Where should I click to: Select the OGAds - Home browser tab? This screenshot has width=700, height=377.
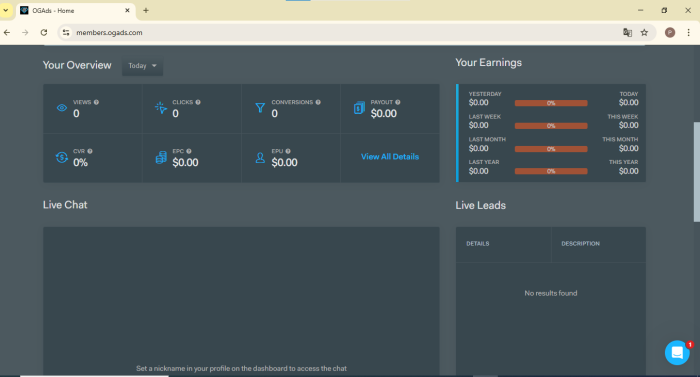click(x=76, y=10)
